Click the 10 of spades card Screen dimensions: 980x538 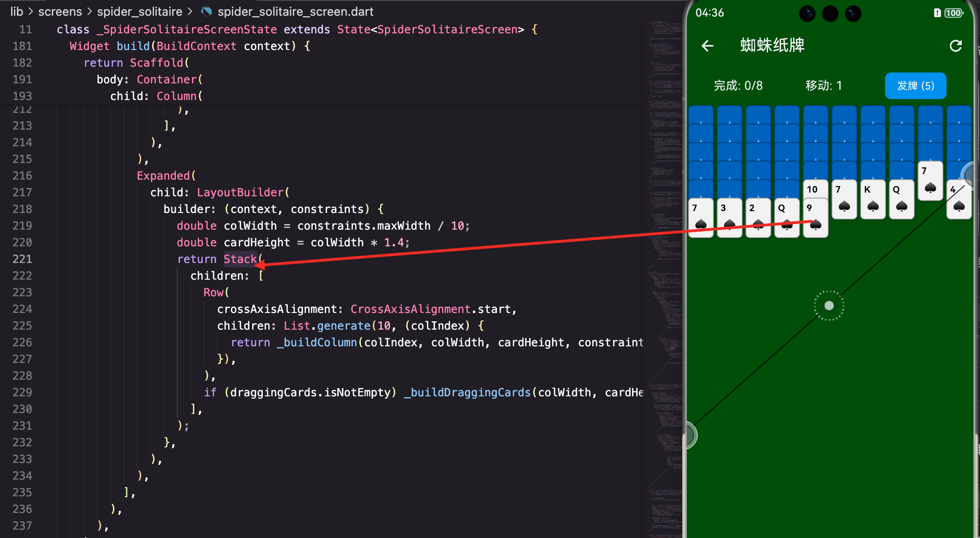(x=815, y=189)
